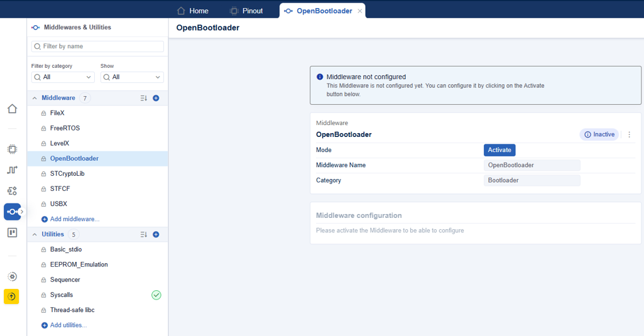Add new middleware with plus icon

[x=156, y=98]
